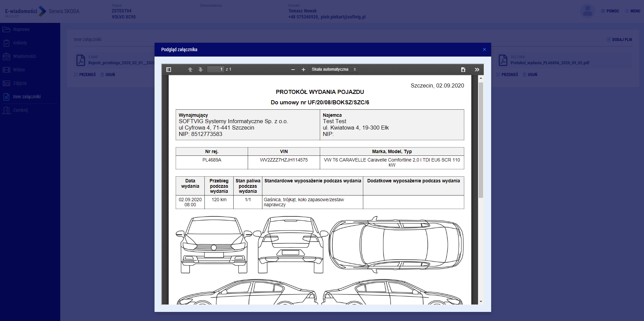Zoom in the PDF document

click(x=303, y=70)
